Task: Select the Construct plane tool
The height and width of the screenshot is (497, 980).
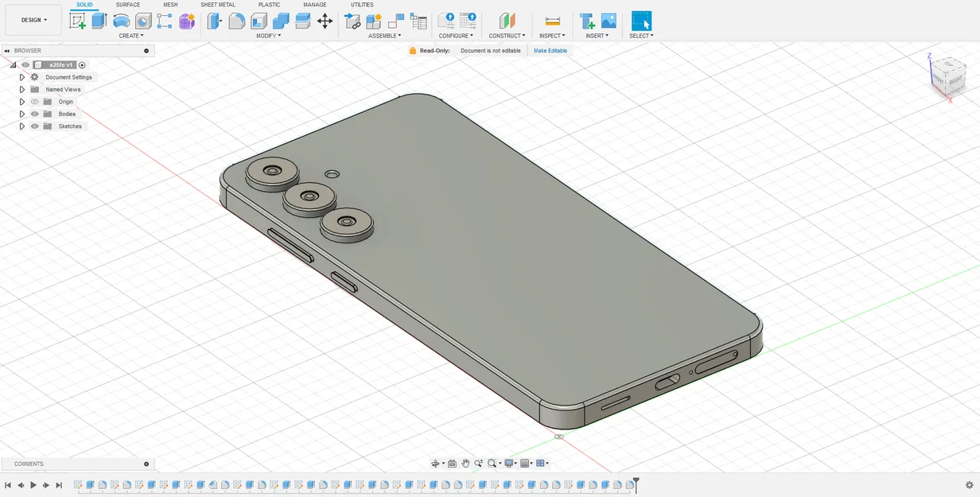Action: (507, 21)
